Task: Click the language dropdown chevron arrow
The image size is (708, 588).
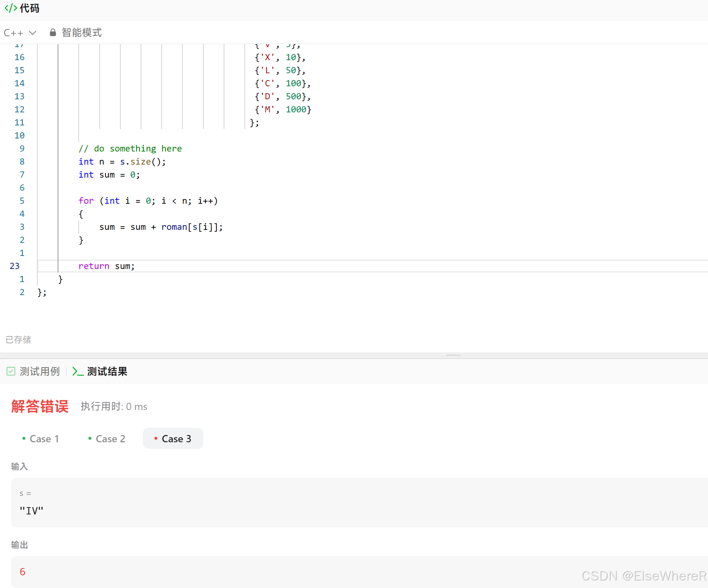Action: coord(33,33)
